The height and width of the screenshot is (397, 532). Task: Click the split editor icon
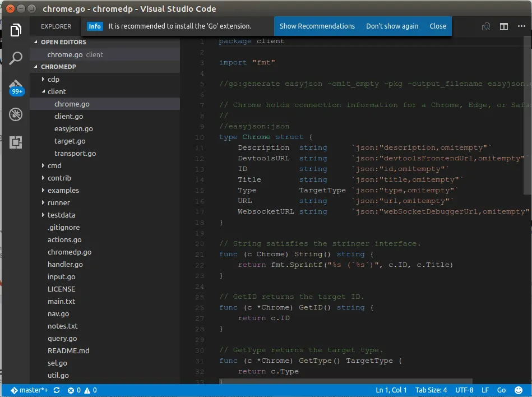click(x=504, y=26)
